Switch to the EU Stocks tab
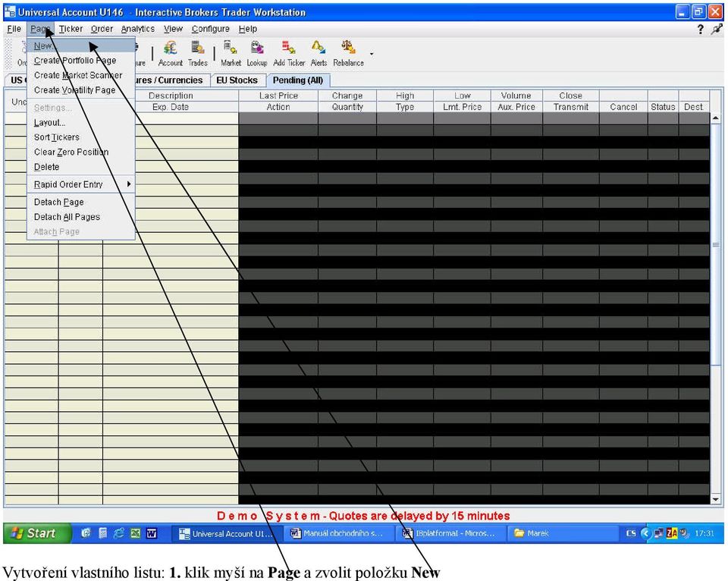The height and width of the screenshot is (581, 728). [237, 80]
